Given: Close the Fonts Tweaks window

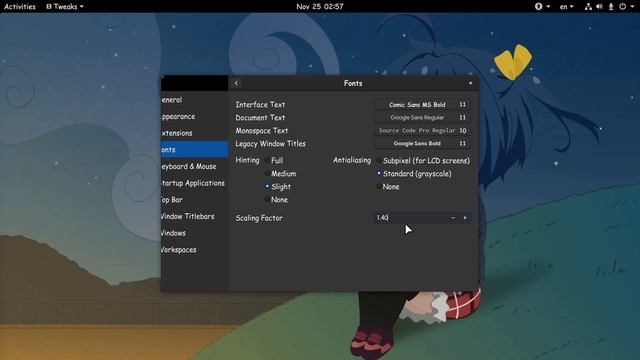Looking at the screenshot, I should pyautogui.click(x=470, y=83).
